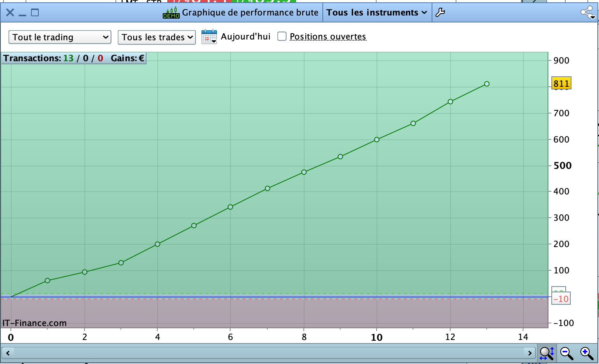The height and width of the screenshot is (364, 599).
Task: Click the 500 y-axis label
Action: point(563,166)
